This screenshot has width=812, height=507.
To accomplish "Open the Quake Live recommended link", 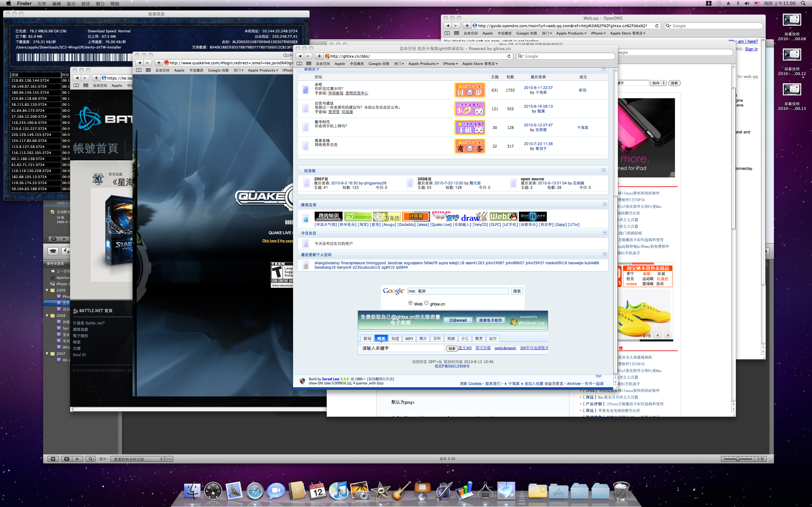I will [441, 225].
